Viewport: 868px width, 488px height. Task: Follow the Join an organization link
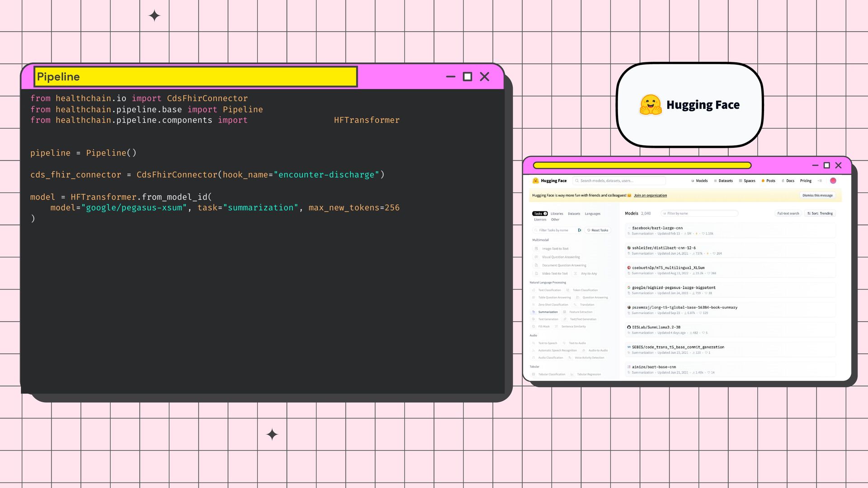coord(650,196)
